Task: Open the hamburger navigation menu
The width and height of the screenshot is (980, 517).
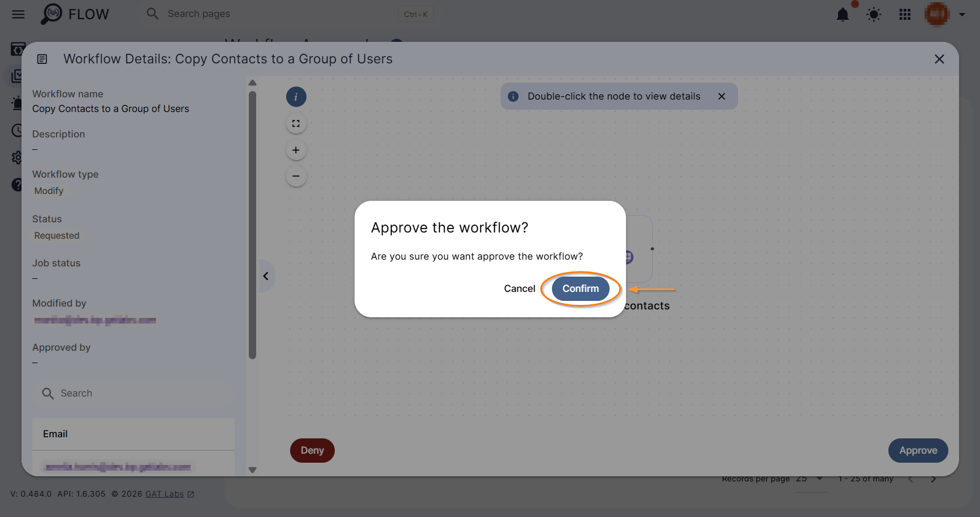Action: pos(18,14)
